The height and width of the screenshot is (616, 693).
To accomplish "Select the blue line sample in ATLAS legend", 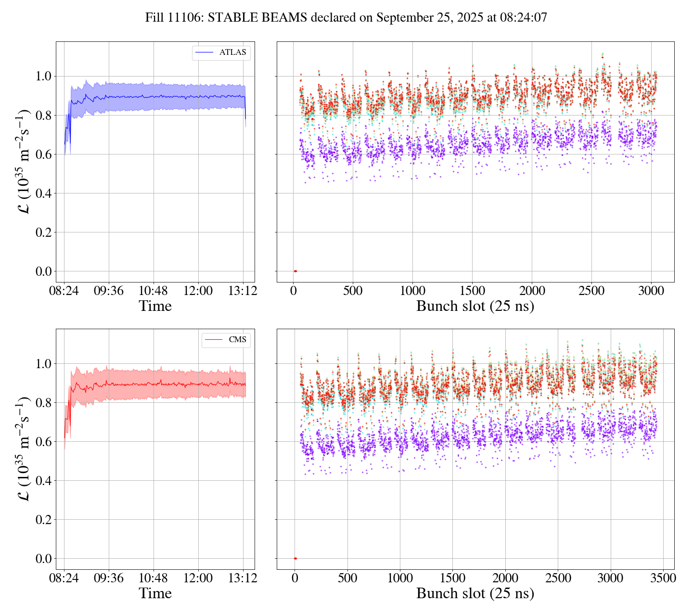I will coord(205,52).
